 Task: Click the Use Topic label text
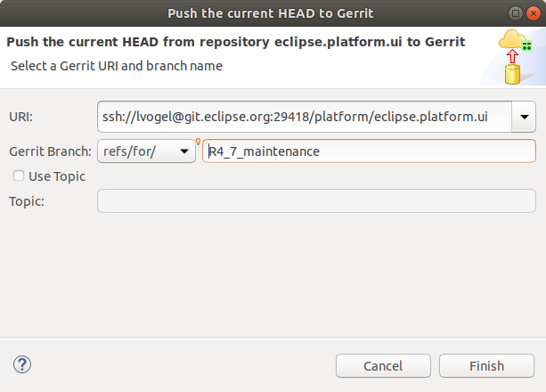pyautogui.click(x=57, y=176)
